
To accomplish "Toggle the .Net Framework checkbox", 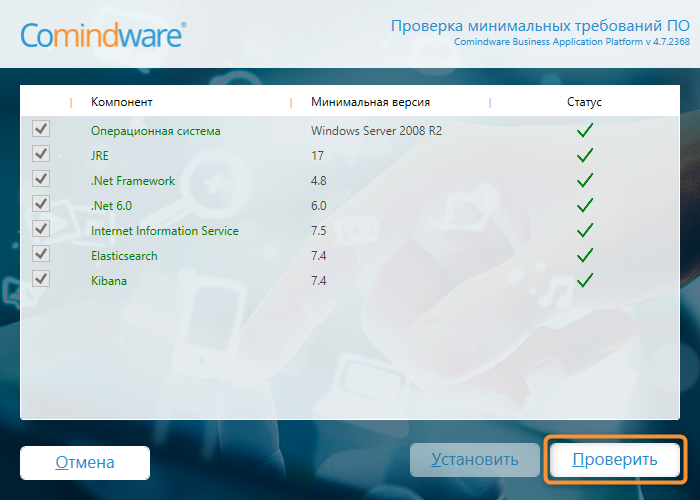I will click(41, 179).
